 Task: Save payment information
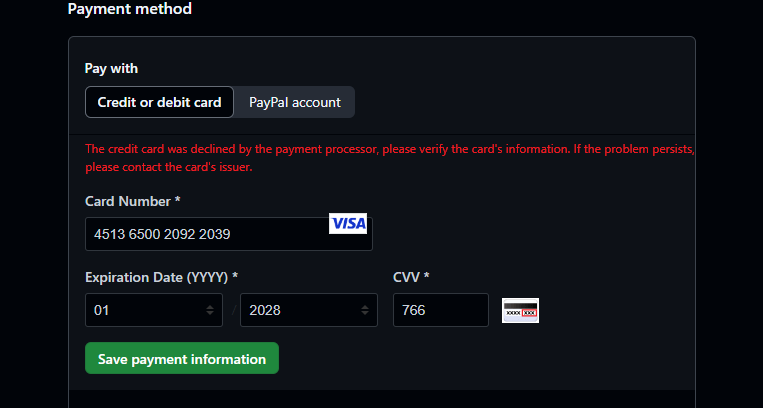[182, 358]
